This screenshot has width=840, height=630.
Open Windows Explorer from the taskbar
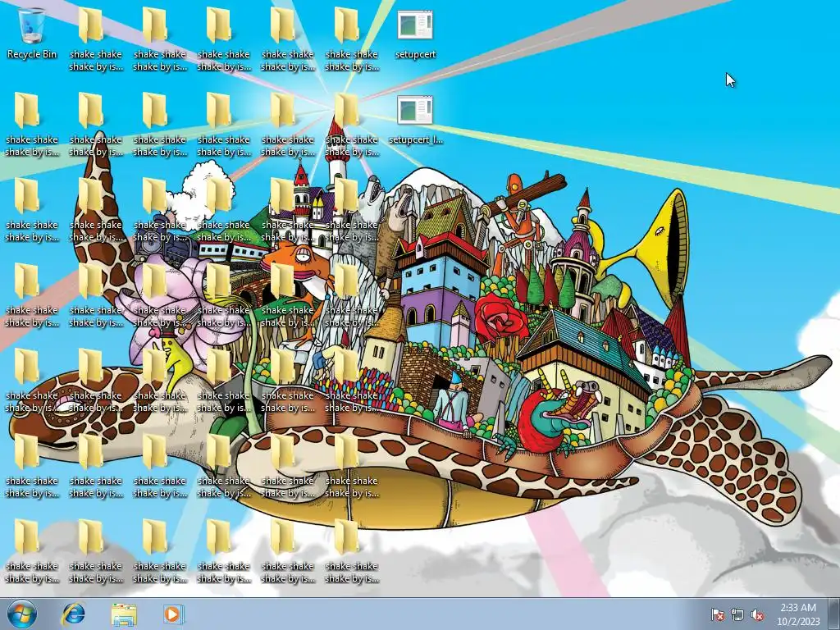(124, 614)
